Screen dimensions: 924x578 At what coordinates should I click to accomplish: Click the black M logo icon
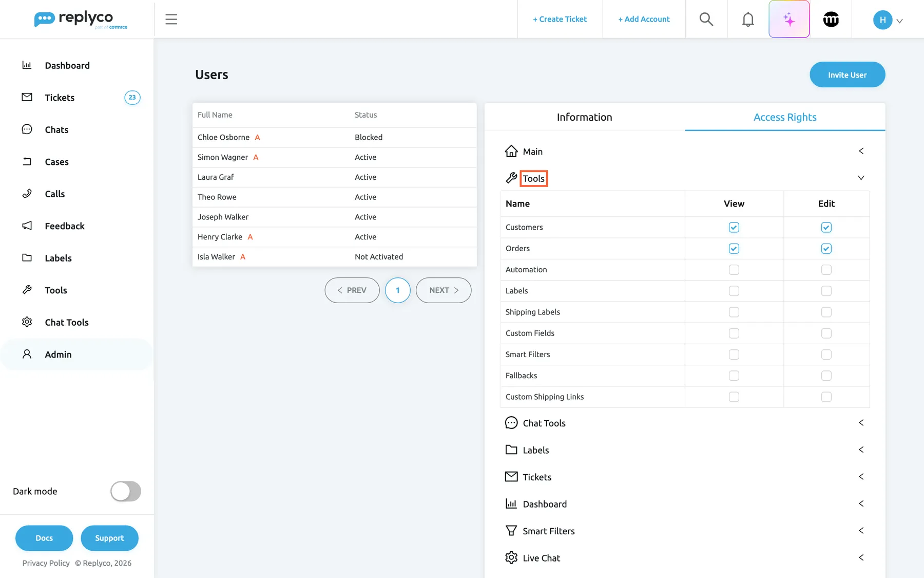(x=831, y=19)
